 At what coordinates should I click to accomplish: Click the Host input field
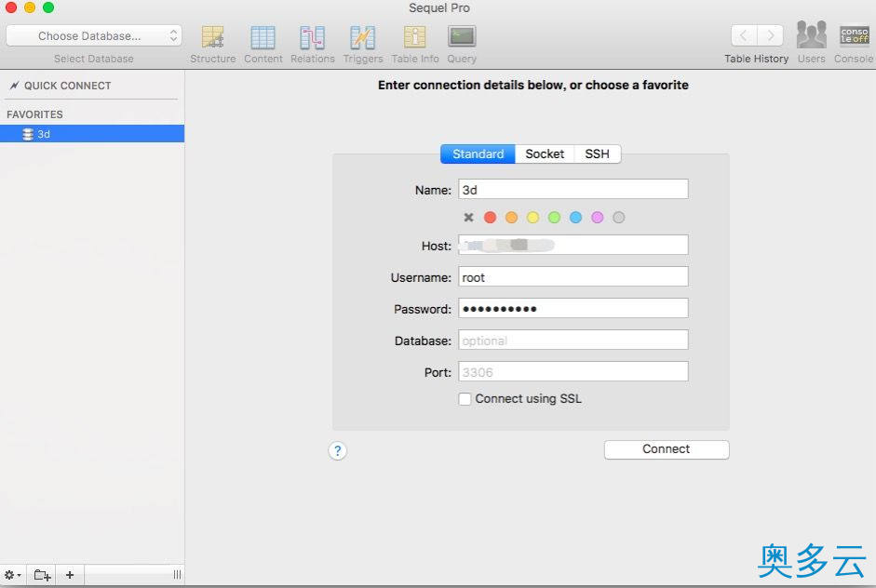tap(573, 245)
